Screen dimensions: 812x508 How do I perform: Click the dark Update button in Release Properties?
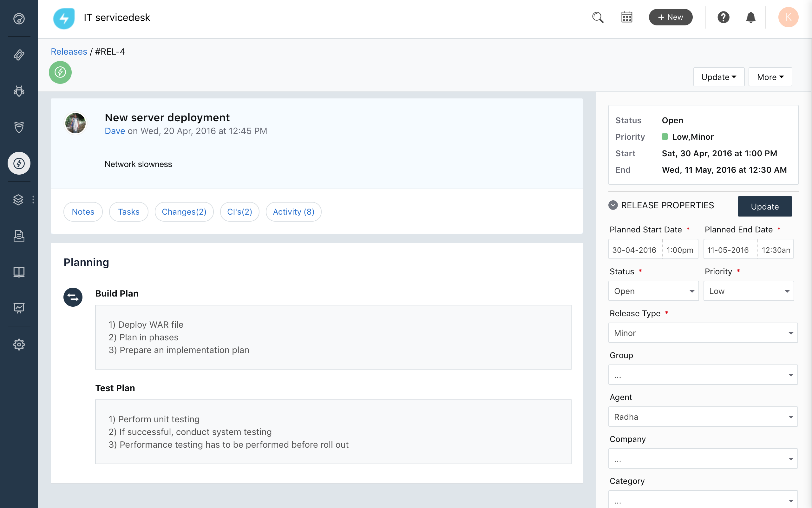(765, 206)
